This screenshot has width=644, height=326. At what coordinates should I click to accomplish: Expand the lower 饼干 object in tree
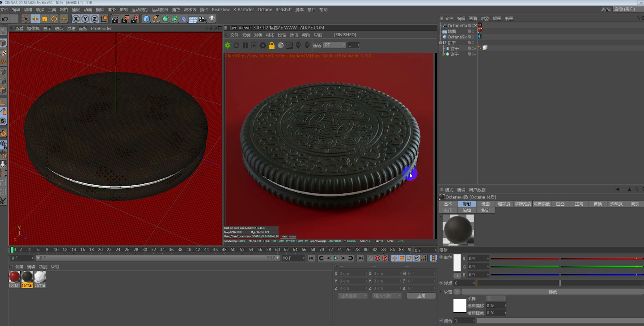(x=443, y=54)
